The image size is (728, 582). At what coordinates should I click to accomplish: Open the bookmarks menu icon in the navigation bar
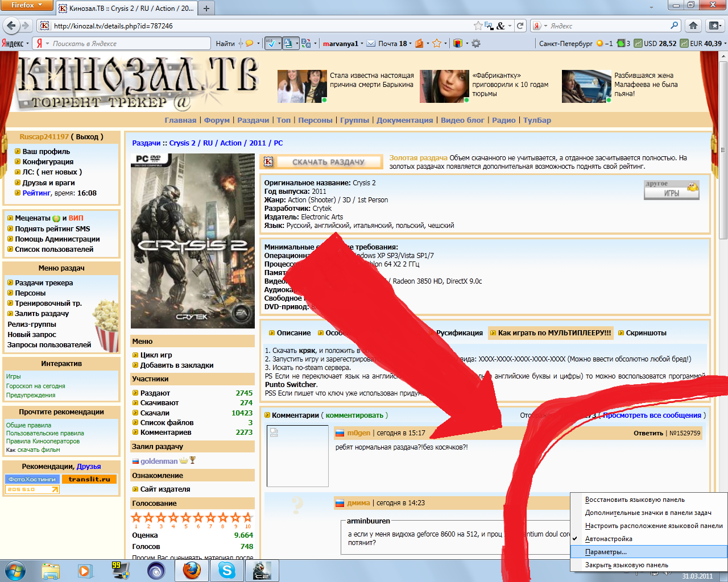click(x=714, y=26)
